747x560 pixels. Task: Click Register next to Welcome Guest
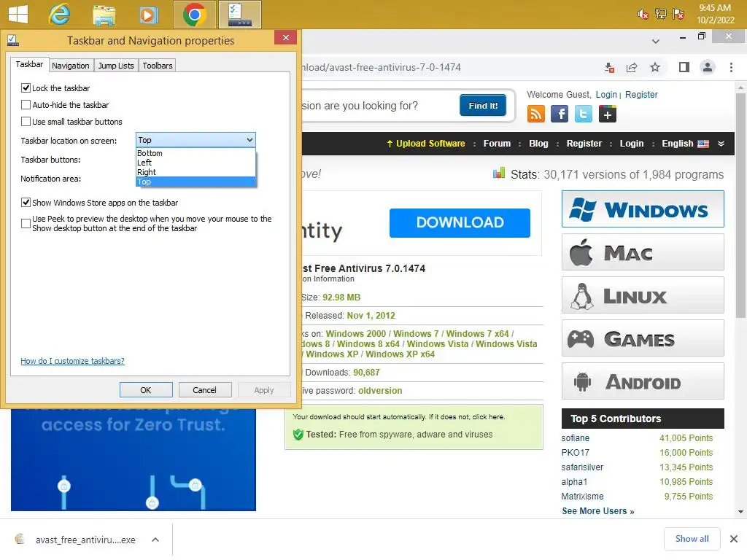(x=641, y=94)
